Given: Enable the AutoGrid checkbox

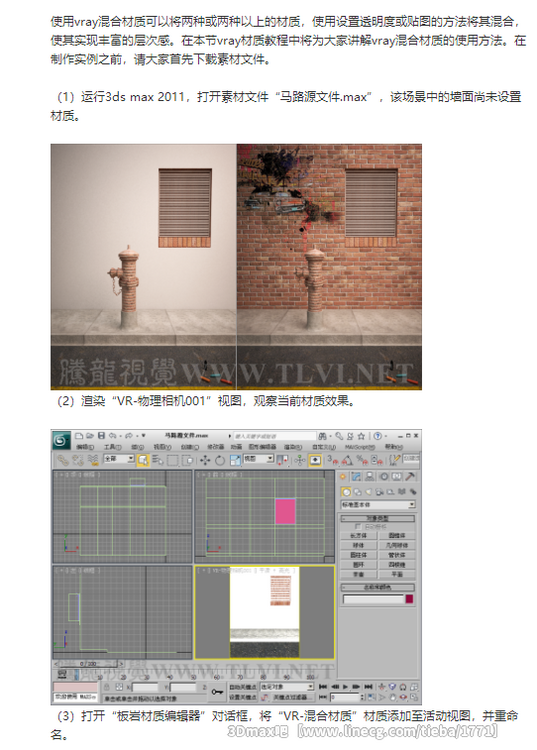Looking at the screenshot, I should point(358,527).
